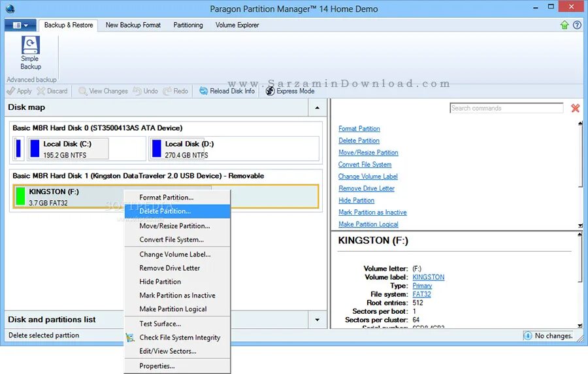The image size is (588, 374).
Task: Choose Change Volume Label... in context menu
Action: [x=177, y=254]
